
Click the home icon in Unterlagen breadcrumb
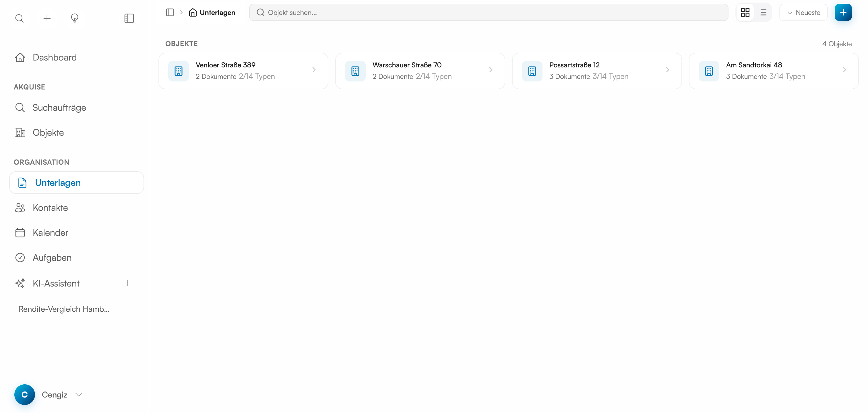click(x=193, y=12)
